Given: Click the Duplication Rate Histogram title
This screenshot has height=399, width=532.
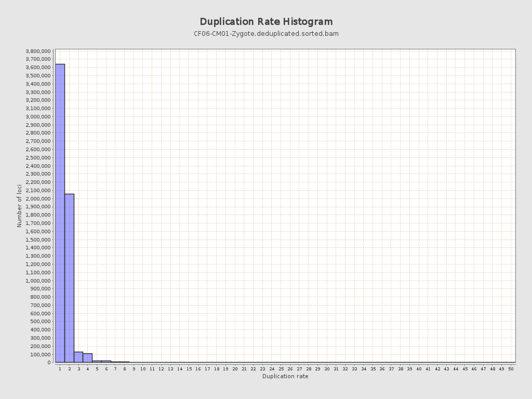Looking at the screenshot, I should 266,22.
